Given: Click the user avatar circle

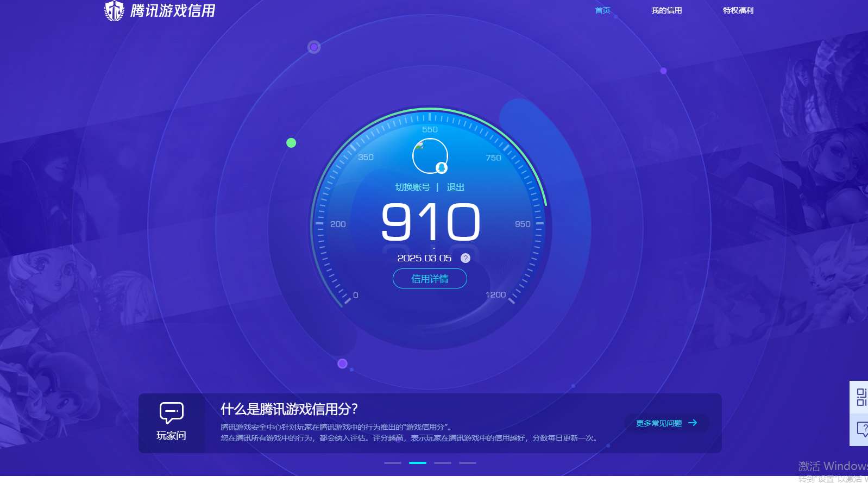Looking at the screenshot, I should click(430, 156).
